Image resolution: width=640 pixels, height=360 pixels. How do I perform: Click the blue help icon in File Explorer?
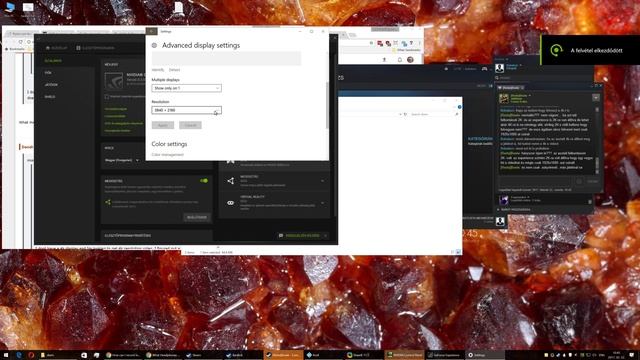[459, 107]
